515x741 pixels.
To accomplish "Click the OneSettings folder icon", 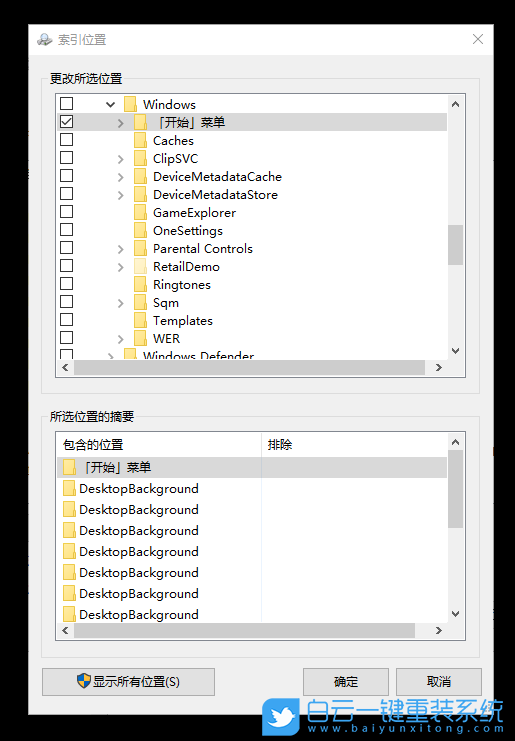I will (x=140, y=230).
